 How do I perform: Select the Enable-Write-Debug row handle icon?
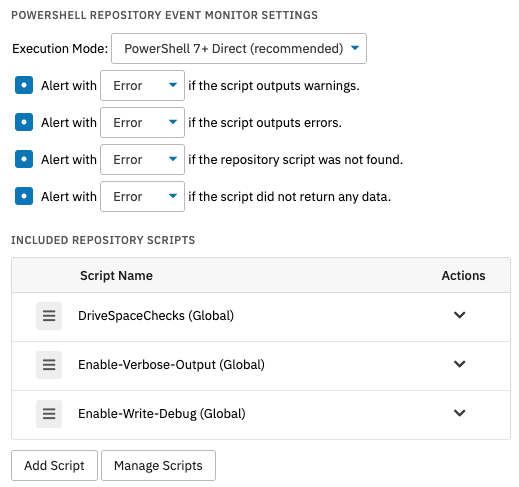49,414
